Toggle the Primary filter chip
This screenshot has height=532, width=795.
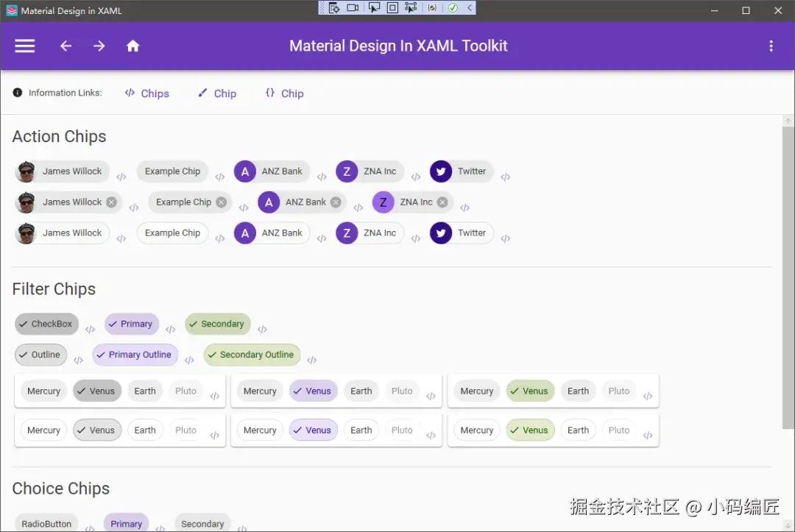tap(132, 324)
